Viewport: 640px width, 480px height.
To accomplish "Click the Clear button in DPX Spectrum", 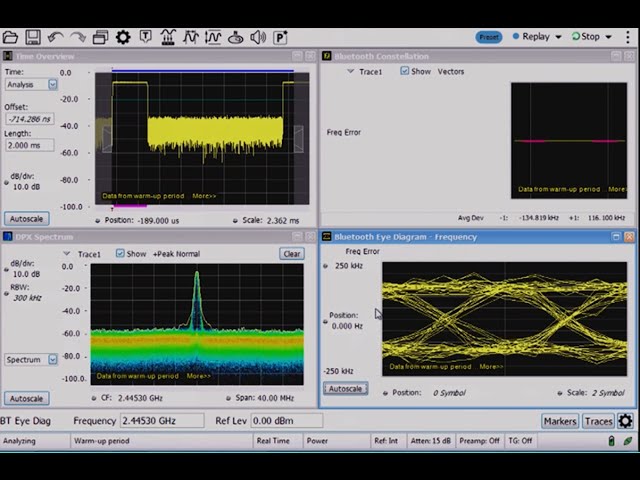I will click(291, 254).
